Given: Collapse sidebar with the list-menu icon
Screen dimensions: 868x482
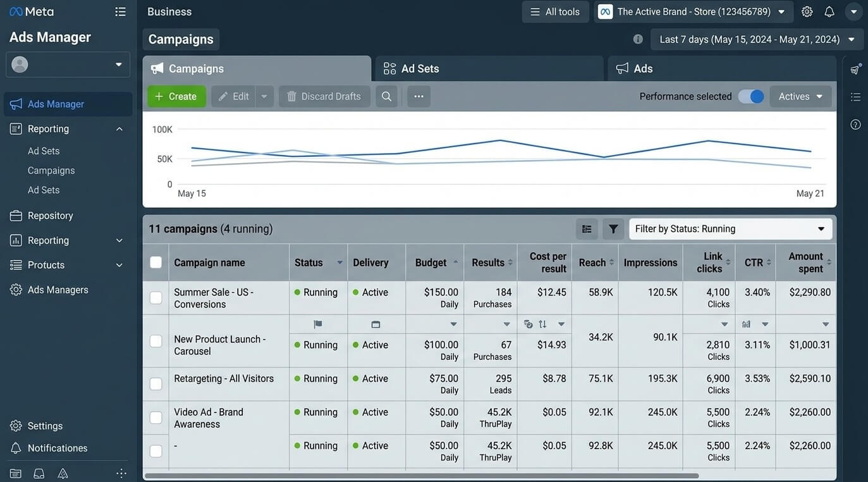Looking at the screenshot, I should [x=120, y=11].
